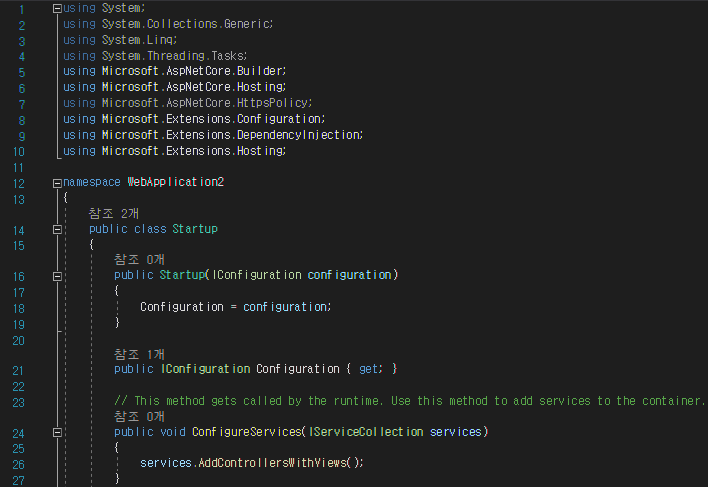Collapse the Startup class block
The width and height of the screenshot is (708, 487).
point(57,230)
